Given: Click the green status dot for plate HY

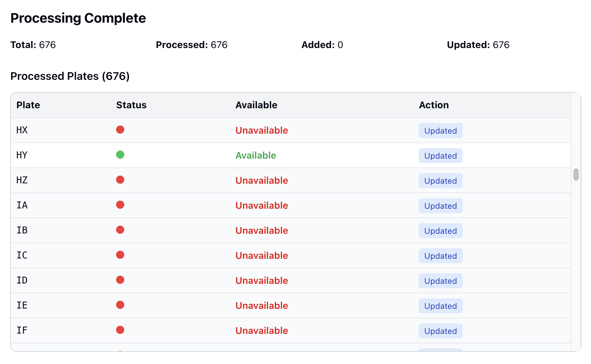Looking at the screenshot, I should click(x=120, y=155).
